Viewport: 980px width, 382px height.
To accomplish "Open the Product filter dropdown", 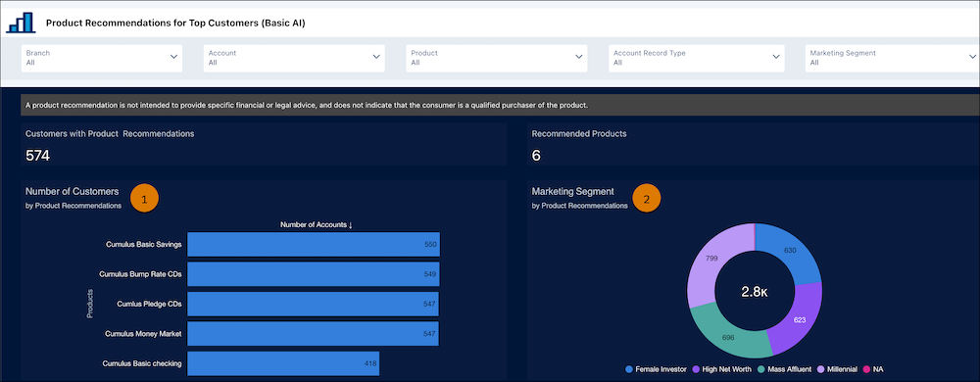I will click(496, 58).
